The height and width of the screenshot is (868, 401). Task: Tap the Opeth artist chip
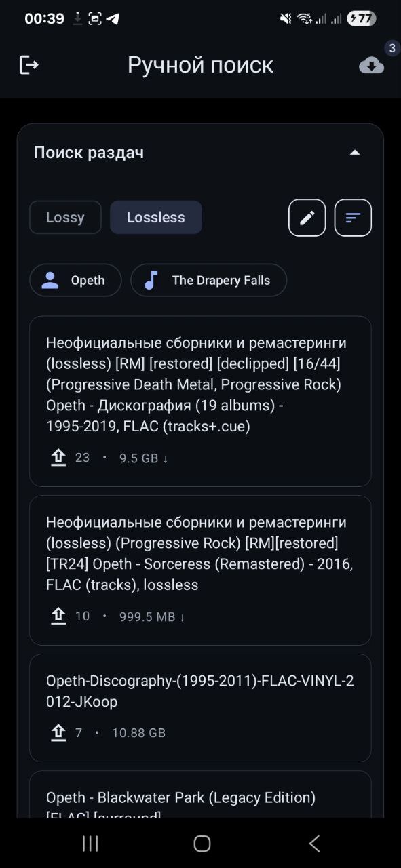tap(75, 280)
